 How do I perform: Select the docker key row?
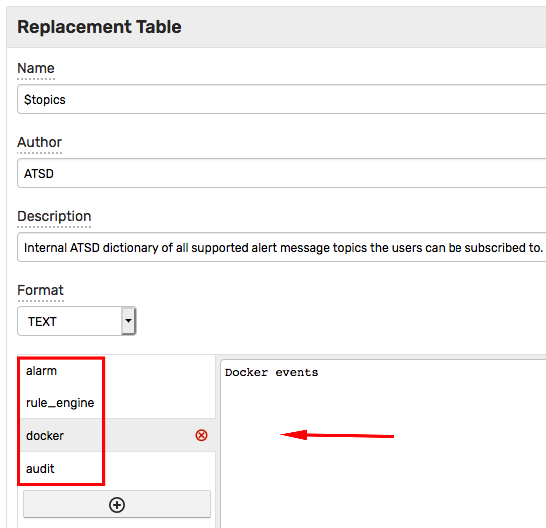click(117, 435)
